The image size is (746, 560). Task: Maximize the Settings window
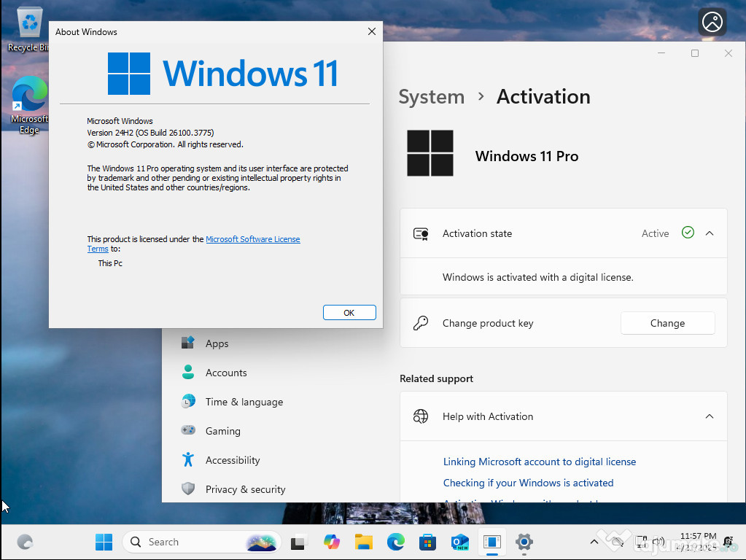click(695, 53)
